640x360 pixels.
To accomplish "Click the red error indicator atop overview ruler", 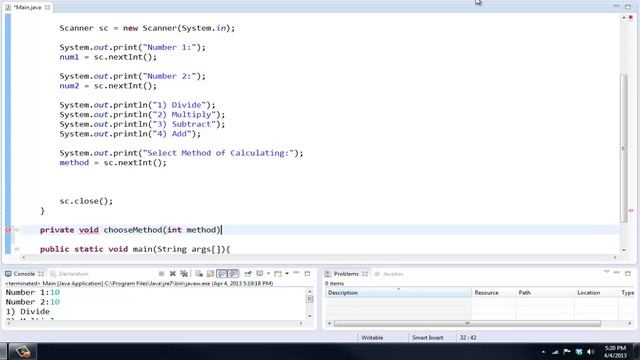I will (x=631, y=18).
